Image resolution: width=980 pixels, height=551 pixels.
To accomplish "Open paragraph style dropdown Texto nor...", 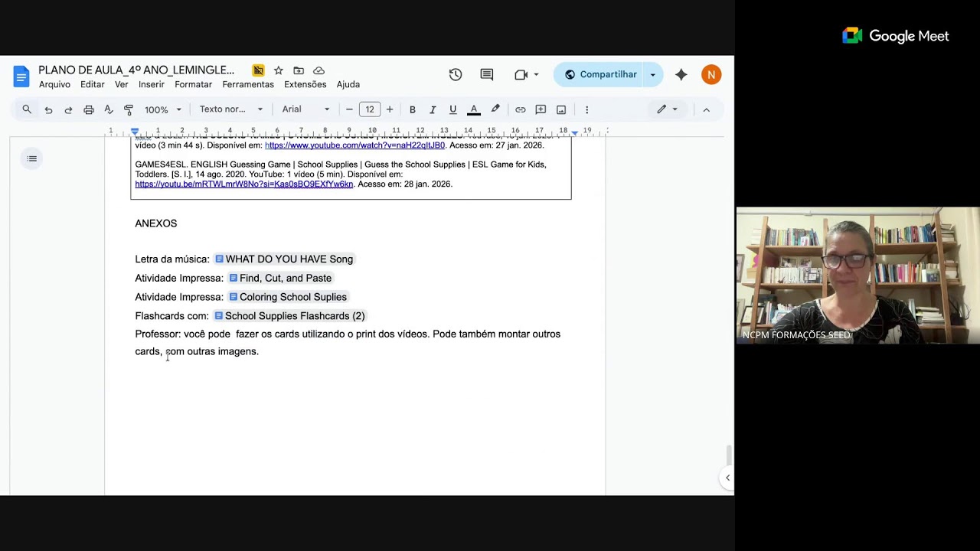I will point(231,109).
